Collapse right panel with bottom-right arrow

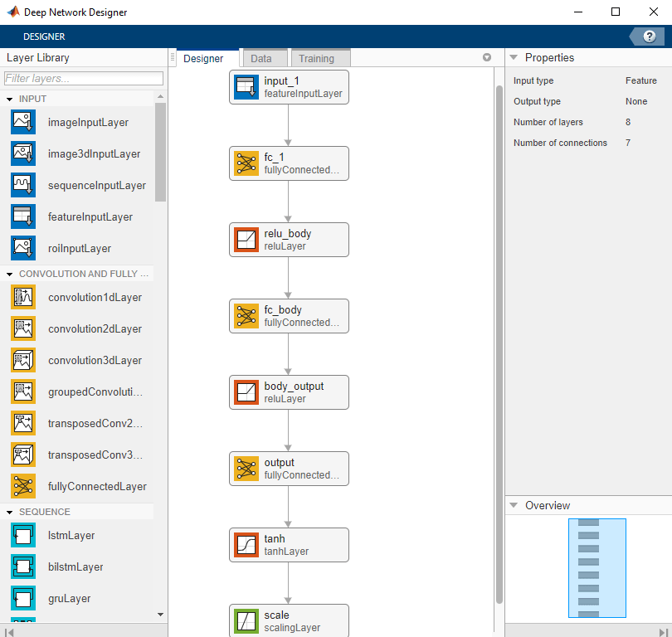664,632
